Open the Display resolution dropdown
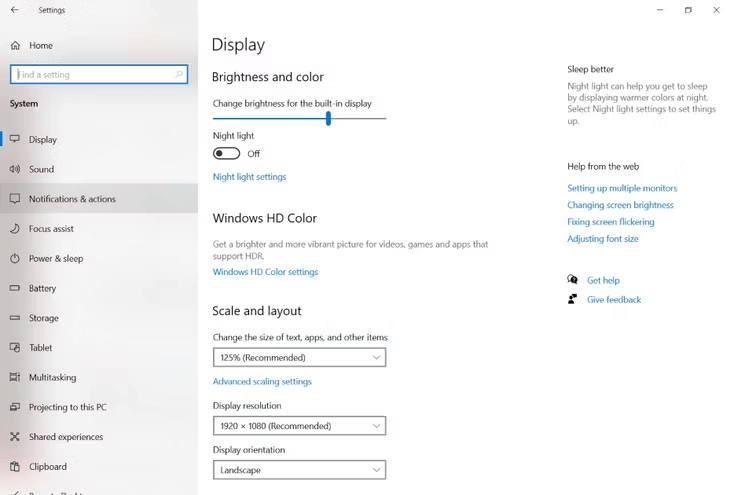 point(299,426)
